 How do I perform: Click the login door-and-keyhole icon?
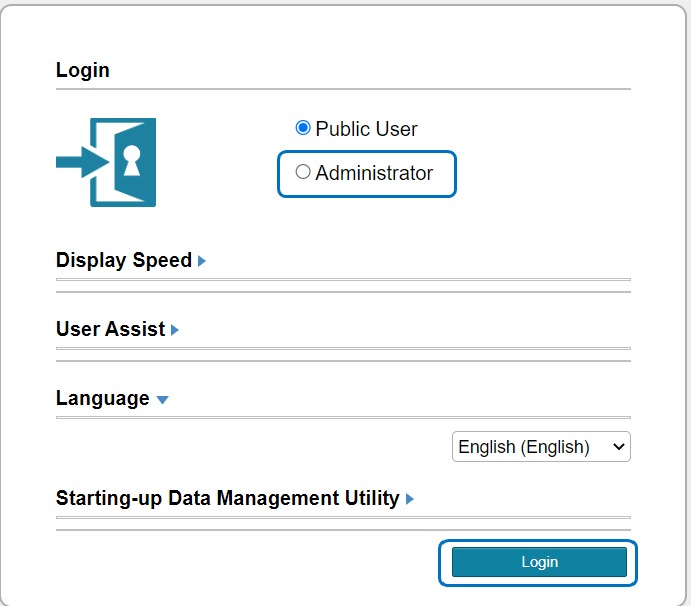click(x=107, y=162)
